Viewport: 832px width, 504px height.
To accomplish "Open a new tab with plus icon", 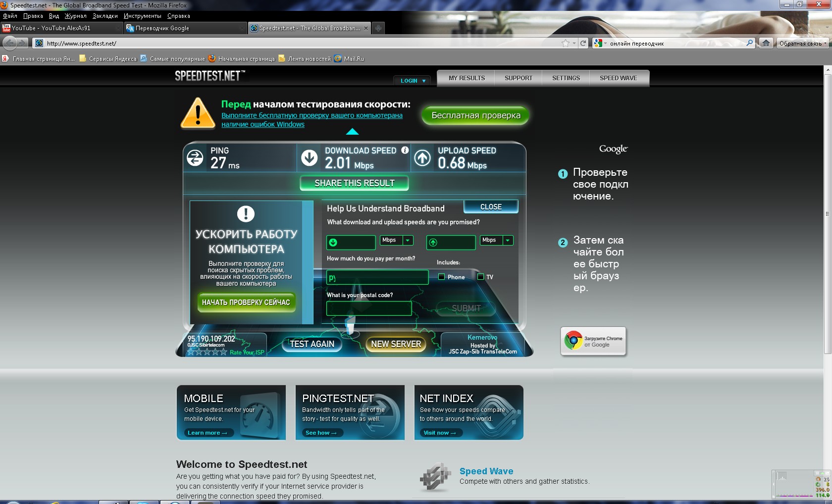I will (378, 28).
